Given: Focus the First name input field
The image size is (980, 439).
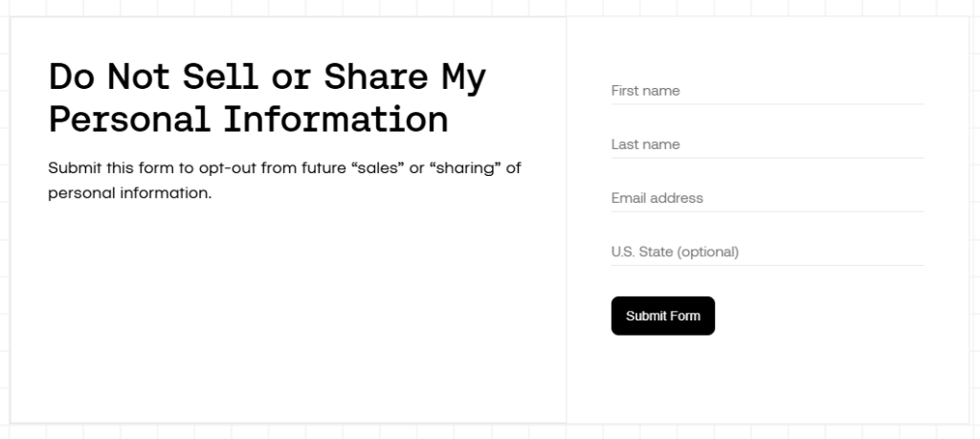Looking at the screenshot, I should [x=767, y=91].
